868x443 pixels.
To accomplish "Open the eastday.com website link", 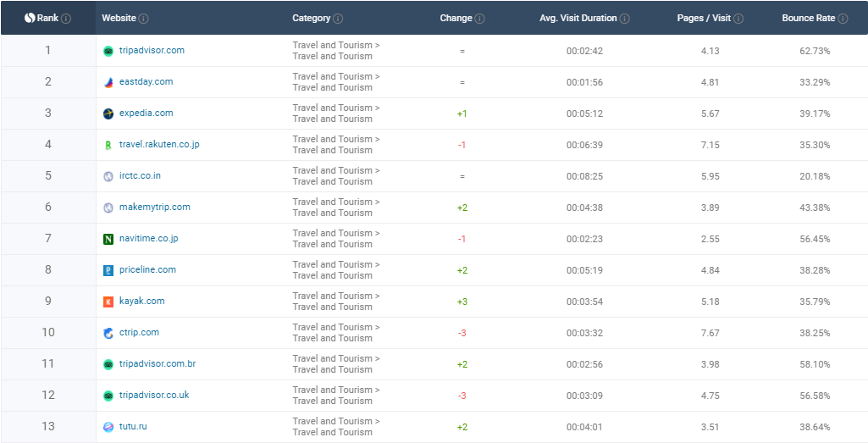I will (x=146, y=82).
